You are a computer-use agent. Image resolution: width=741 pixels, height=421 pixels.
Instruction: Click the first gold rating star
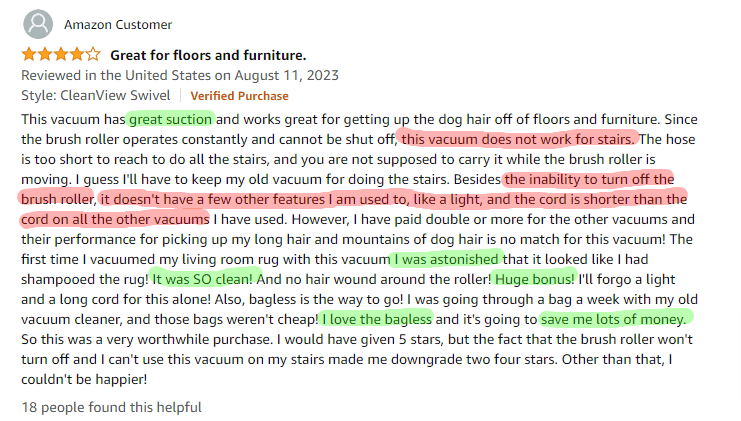tap(29, 55)
